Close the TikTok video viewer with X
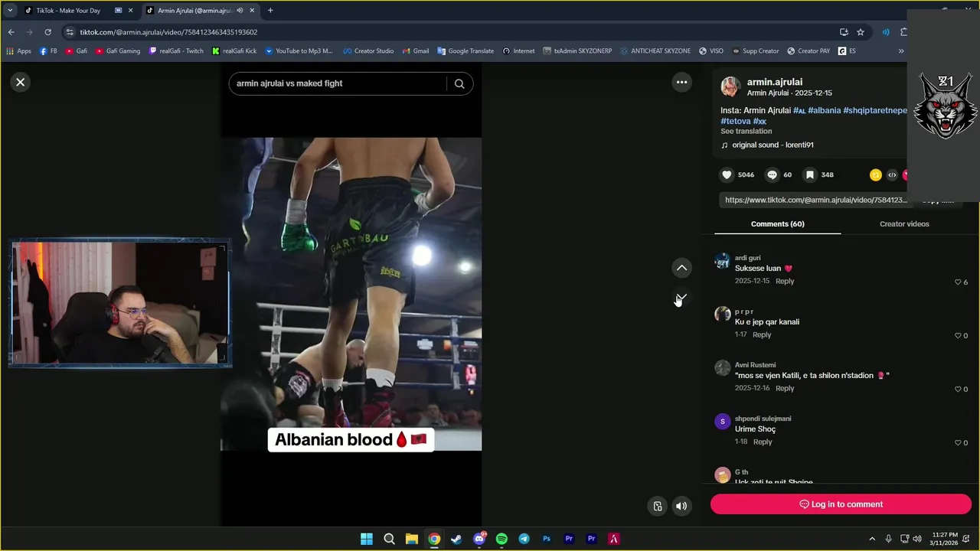The height and width of the screenshot is (551, 980). coord(21,82)
